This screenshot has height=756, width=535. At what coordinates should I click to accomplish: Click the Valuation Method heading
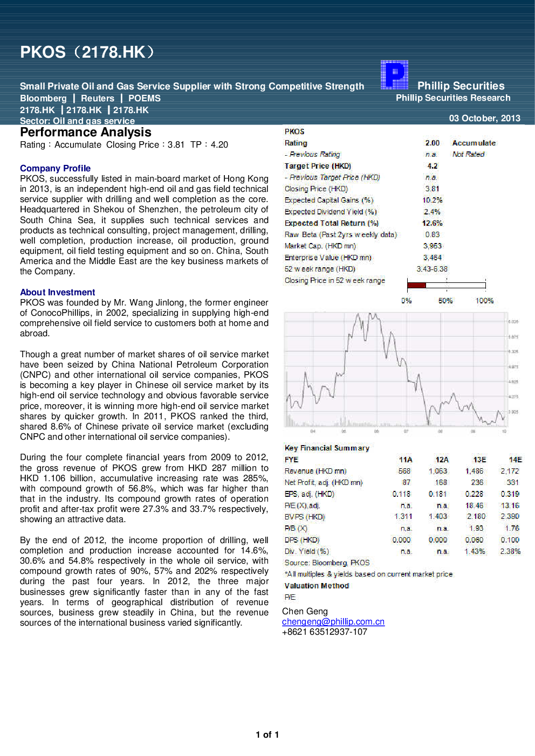click(x=317, y=586)
